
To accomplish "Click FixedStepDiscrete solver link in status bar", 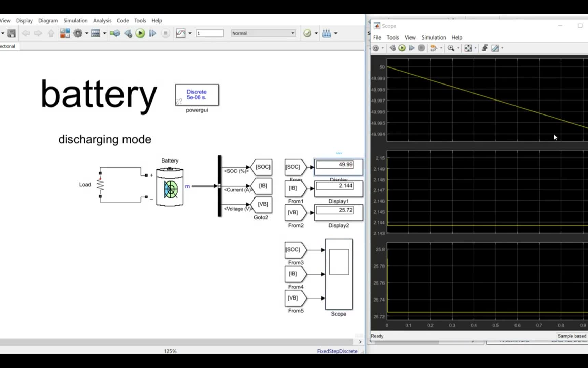I will pyautogui.click(x=337, y=351).
